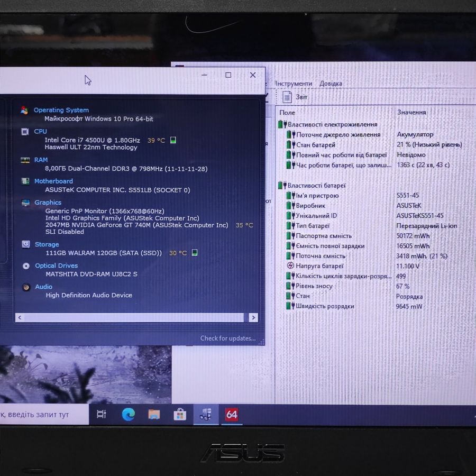Open the Інструменти menu in AIDA64

pos(294,84)
